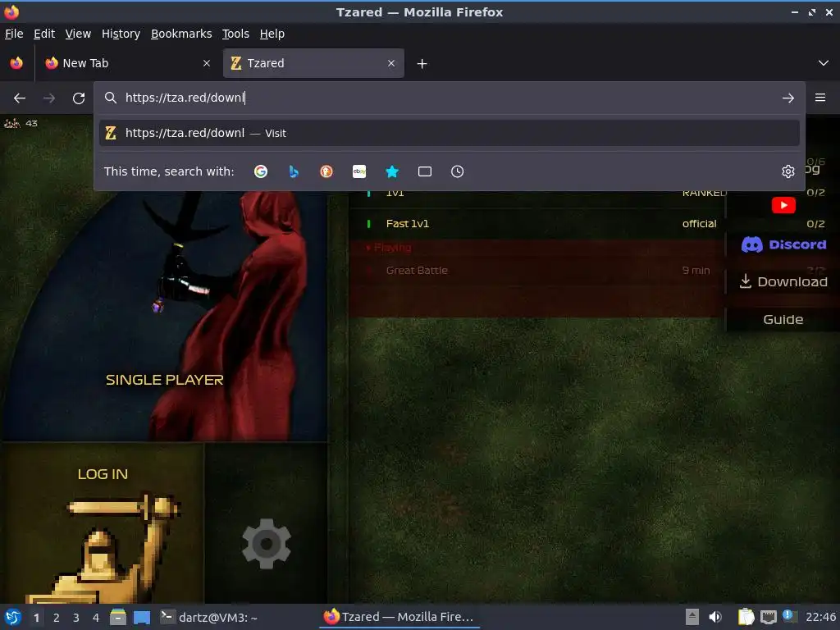Close the Tzared tab
840x630 pixels.
click(x=391, y=63)
